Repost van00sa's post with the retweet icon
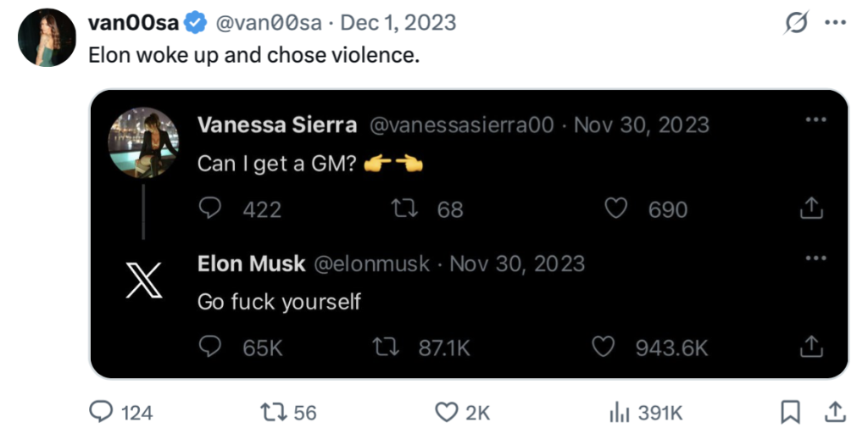 click(x=273, y=412)
